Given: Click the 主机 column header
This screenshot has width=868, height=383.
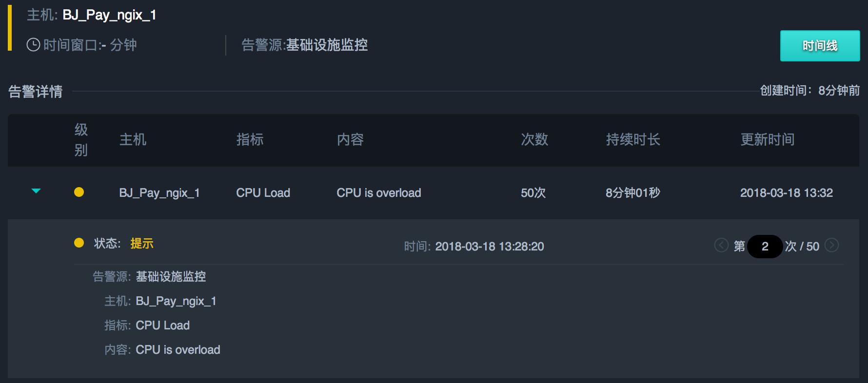Looking at the screenshot, I should (x=133, y=140).
